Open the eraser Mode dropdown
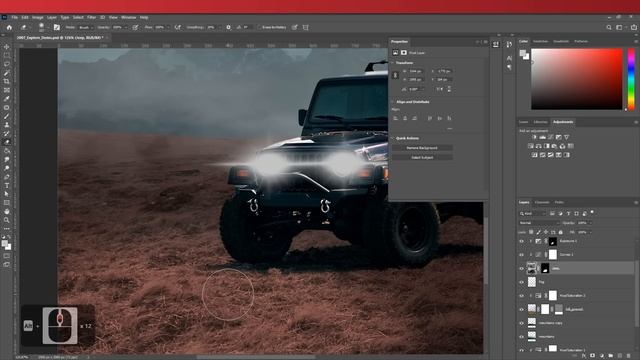Screen dimensions: 640x360 85,27
